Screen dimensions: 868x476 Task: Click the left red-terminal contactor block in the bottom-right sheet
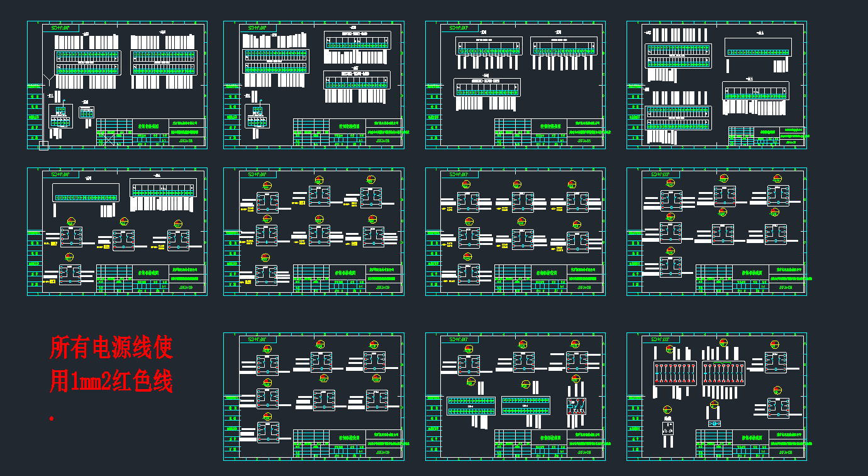coord(674,373)
